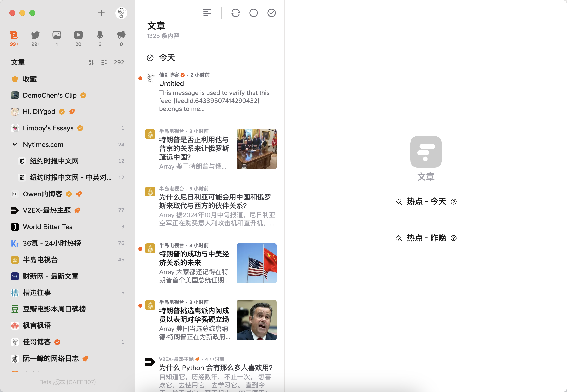Click rocket icon next to V2EX-最热主题 in sidebar
The image size is (567, 392).
77,210
